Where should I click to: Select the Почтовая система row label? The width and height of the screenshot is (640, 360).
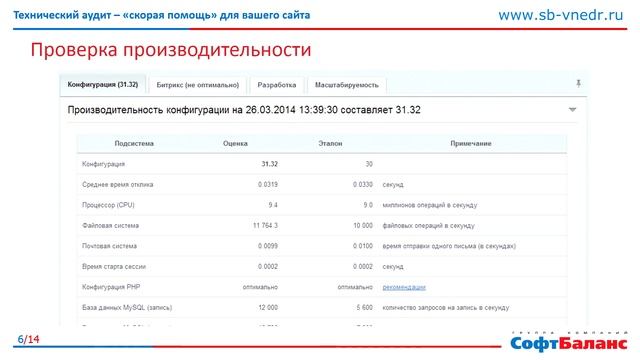pyautogui.click(x=109, y=246)
